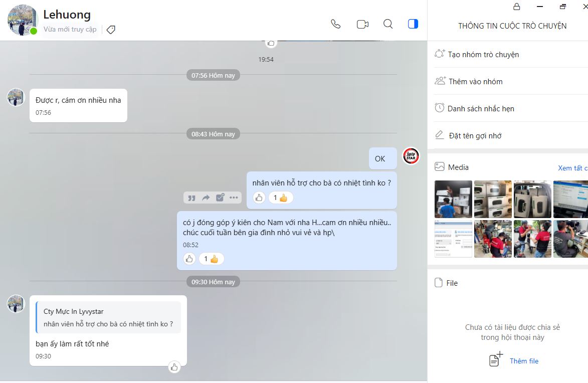Image resolution: width=588 pixels, height=383 pixels.
Task: Like the 'nhân viên hỗ trợ' message
Action: [x=259, y=198]
